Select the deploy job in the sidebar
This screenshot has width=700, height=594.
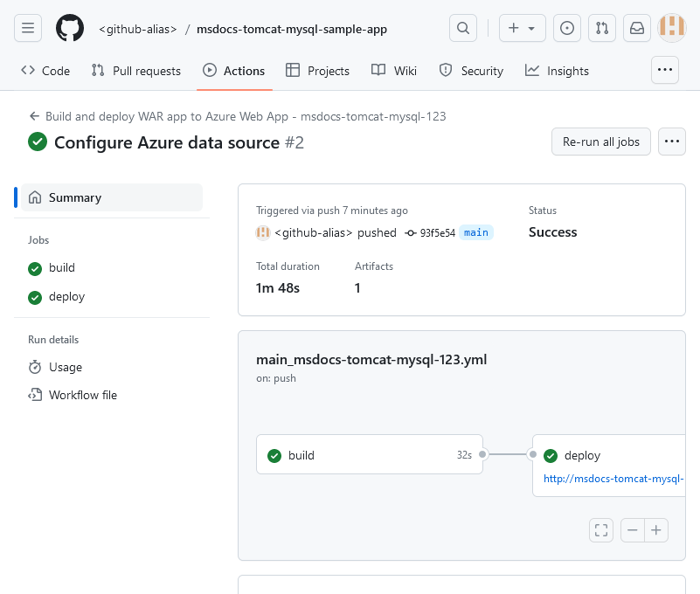(x=68, y=296)
